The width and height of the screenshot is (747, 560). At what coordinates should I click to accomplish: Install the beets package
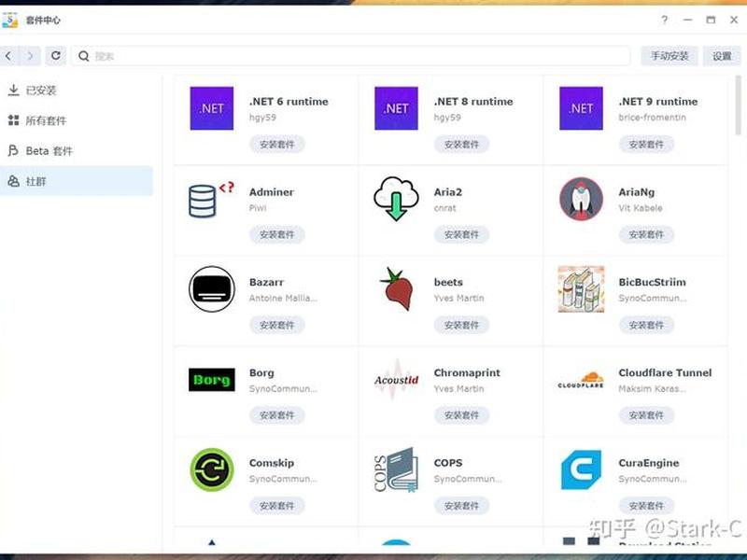tap(461, 325)
